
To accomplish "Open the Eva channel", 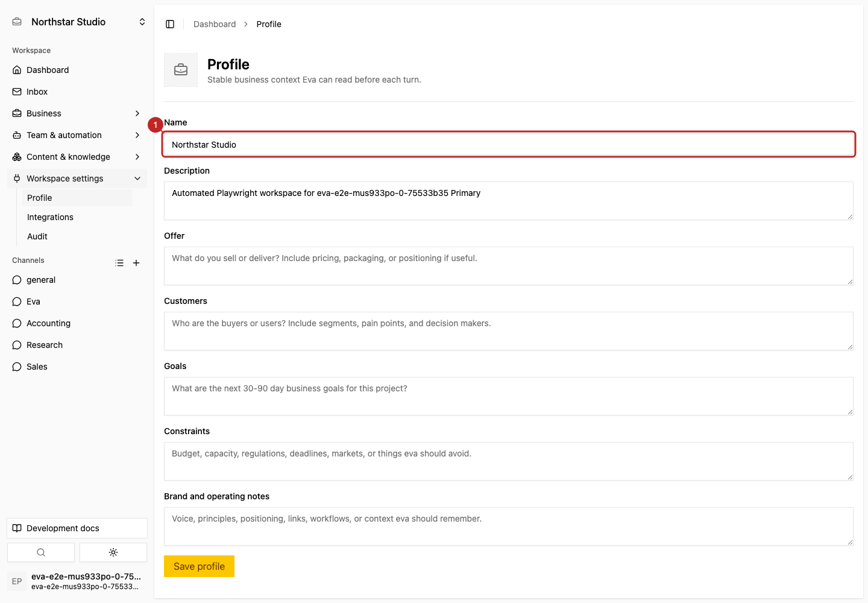I will point(77,301).
